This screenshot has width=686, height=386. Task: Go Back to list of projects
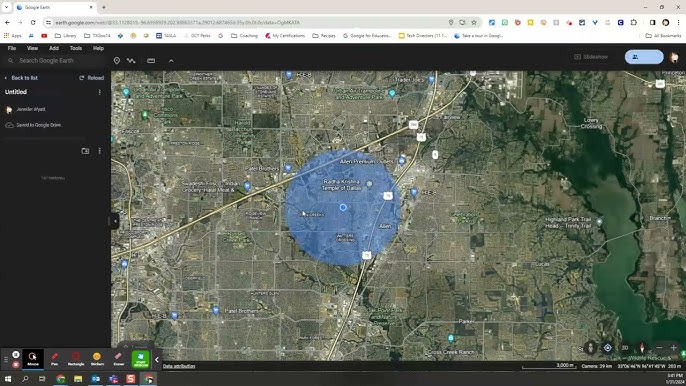[21, 78]
